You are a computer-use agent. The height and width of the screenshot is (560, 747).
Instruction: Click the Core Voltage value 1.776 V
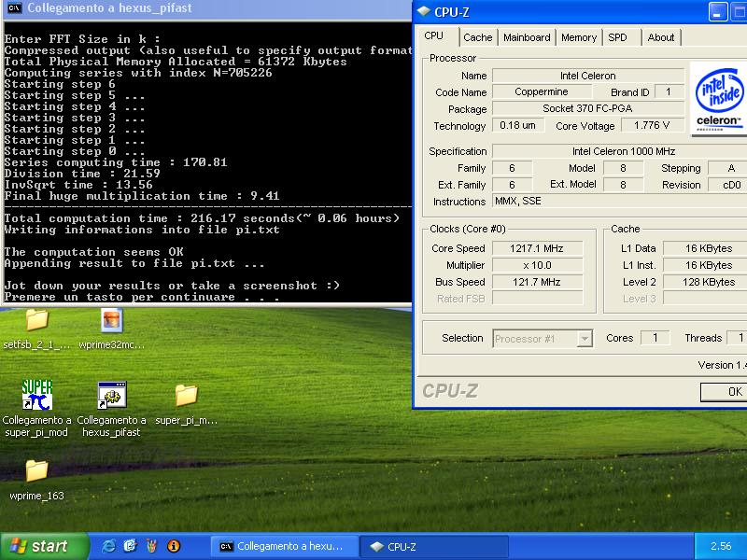(x=652, y=125)
